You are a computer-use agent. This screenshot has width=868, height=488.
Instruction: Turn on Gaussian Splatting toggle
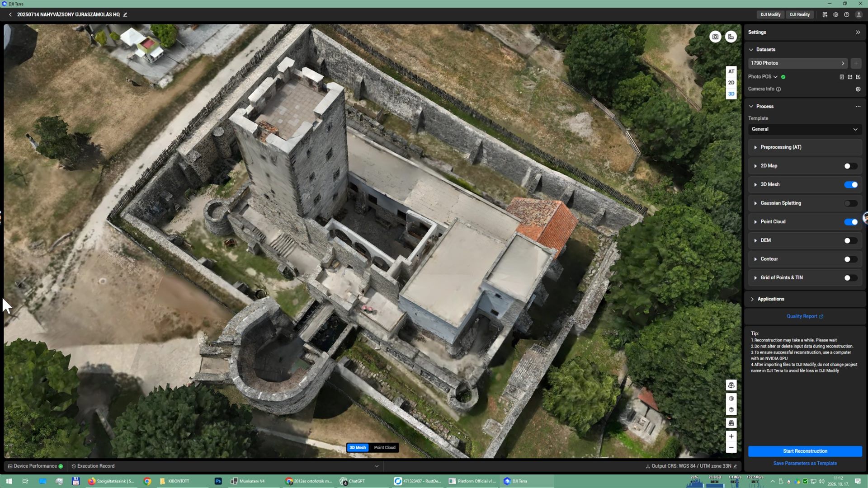(x=850, y=203)
